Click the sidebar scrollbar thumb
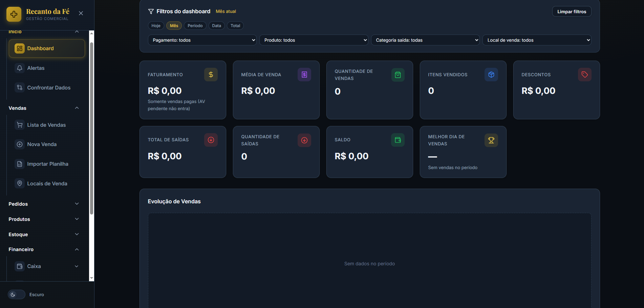 click(91, 128)
